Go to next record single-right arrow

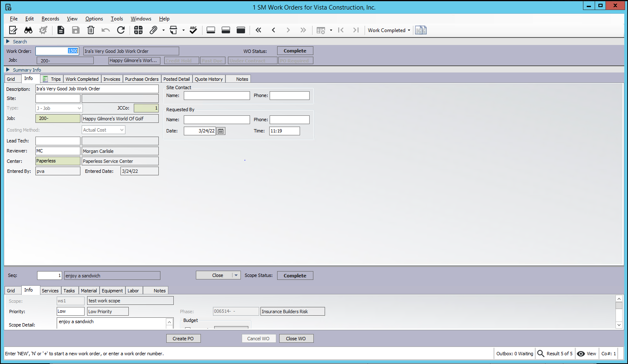point(288,30)
